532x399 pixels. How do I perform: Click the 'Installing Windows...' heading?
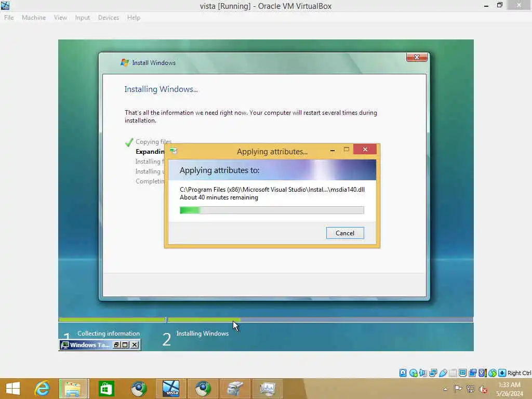tap(161, 89)
